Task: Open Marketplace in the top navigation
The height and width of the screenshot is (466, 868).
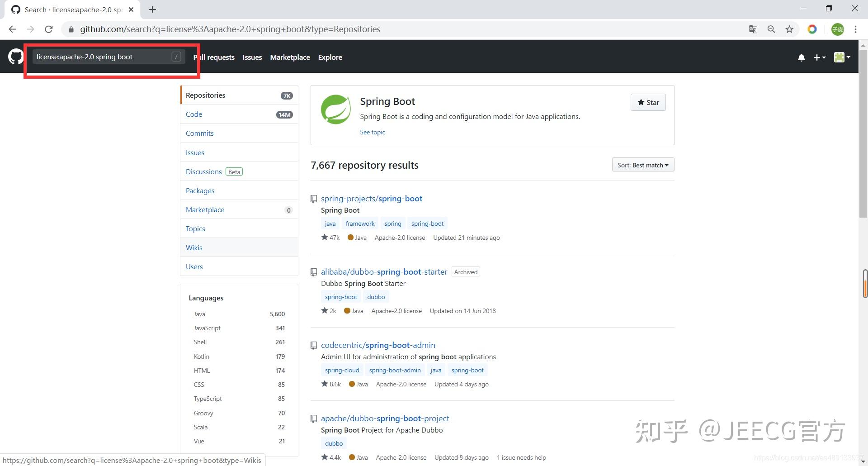Action: tap(290, 57)
